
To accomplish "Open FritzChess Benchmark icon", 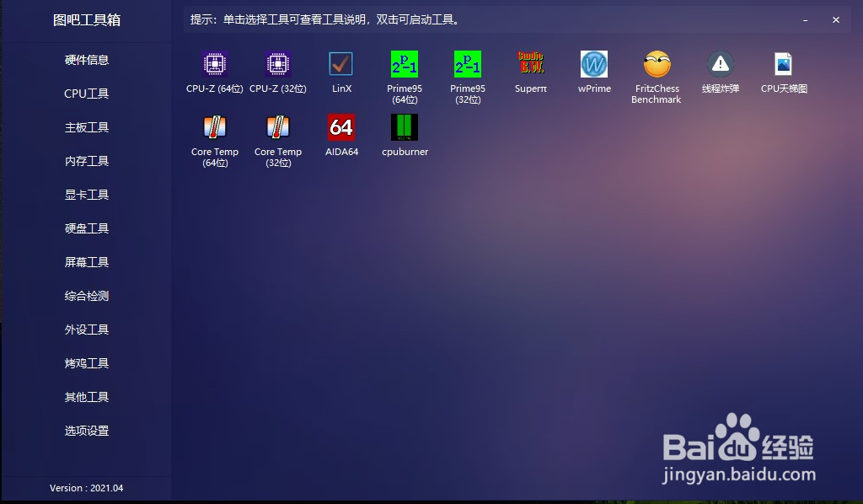I will pyautogui.click(x=657, y=64).
